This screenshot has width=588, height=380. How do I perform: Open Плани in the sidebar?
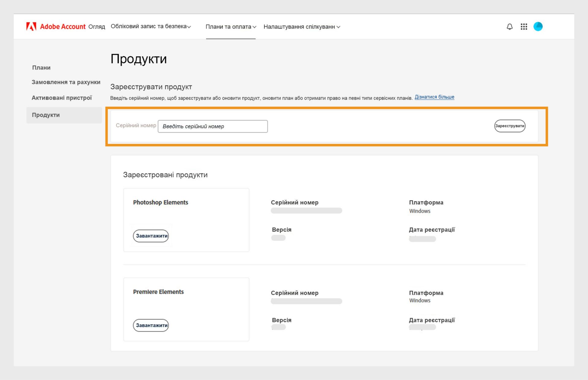point(41,67)
